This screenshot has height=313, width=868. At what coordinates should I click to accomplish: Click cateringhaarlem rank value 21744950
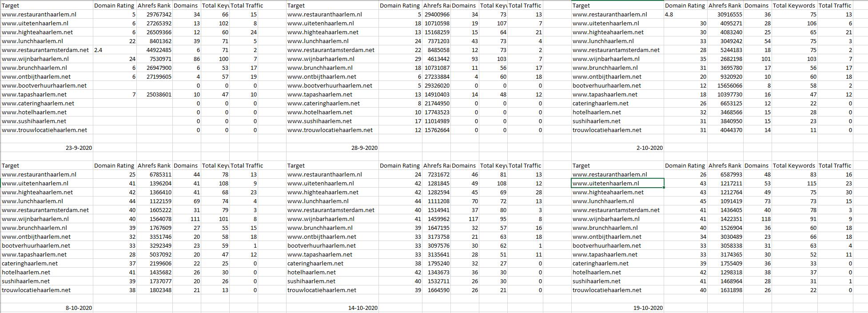coord(436,103)
